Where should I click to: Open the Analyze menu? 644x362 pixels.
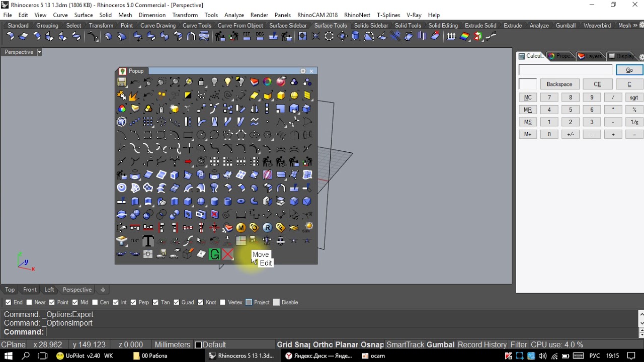pyautogui.click(x=234, y=15)
